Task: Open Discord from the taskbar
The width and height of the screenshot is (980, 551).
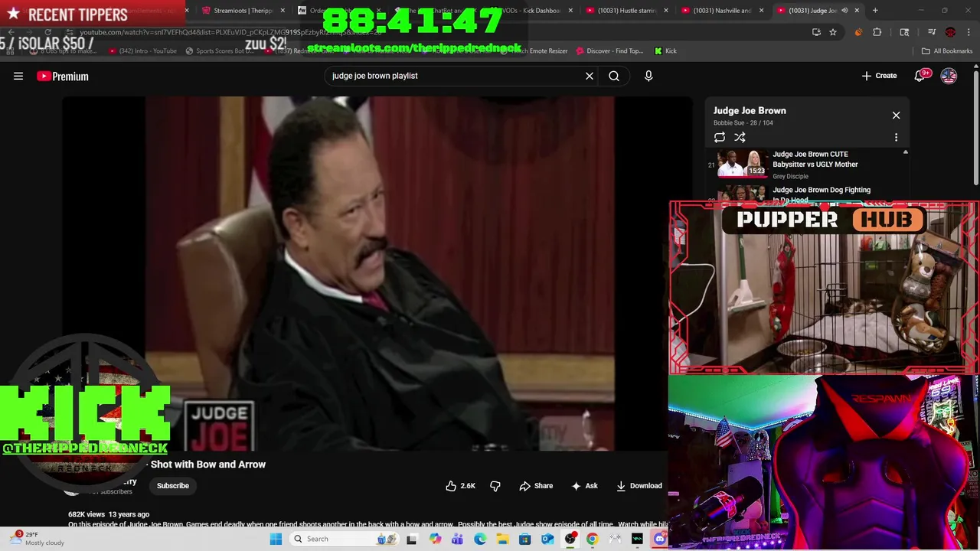Action: (x=660, y=539)
